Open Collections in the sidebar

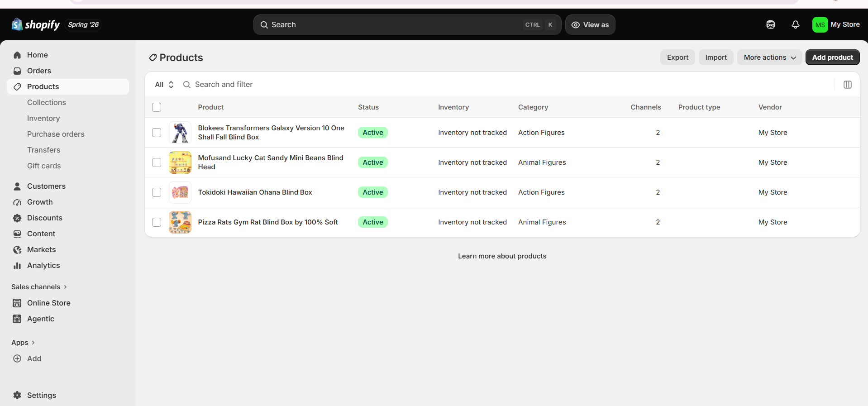[47, 102]
